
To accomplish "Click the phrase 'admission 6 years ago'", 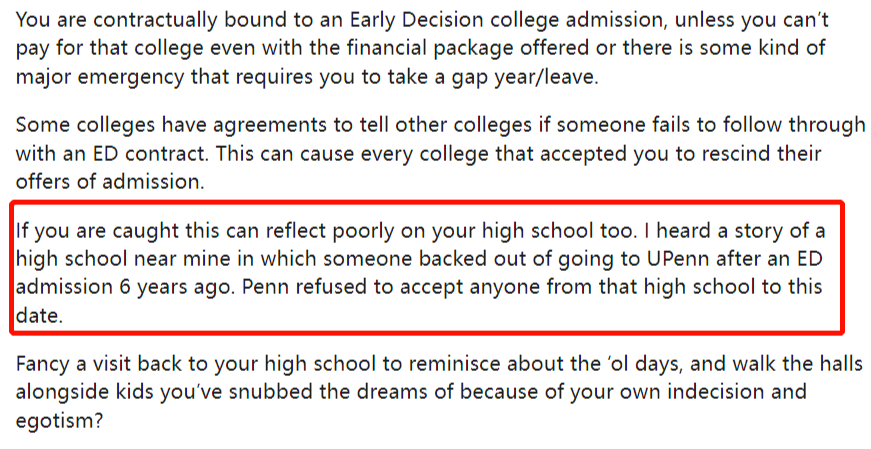I will [125, 287].
